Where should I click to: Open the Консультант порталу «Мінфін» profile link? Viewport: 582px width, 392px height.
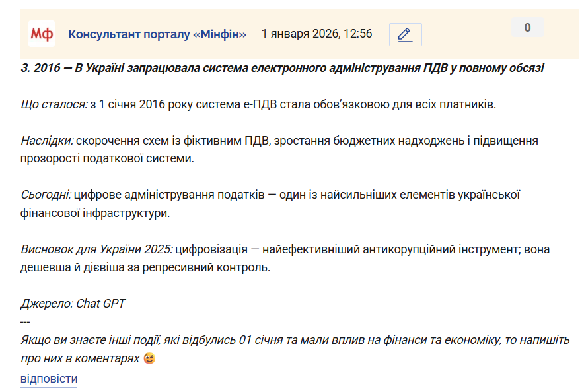tap(157, 34)
